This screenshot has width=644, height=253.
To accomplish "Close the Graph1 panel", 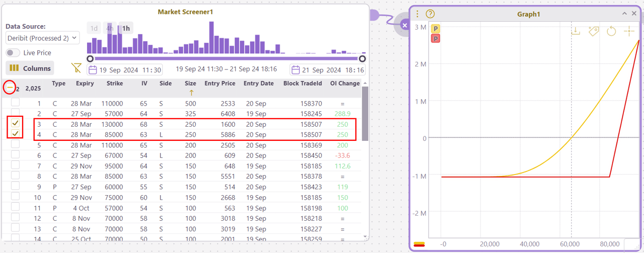I will [634, 14].
